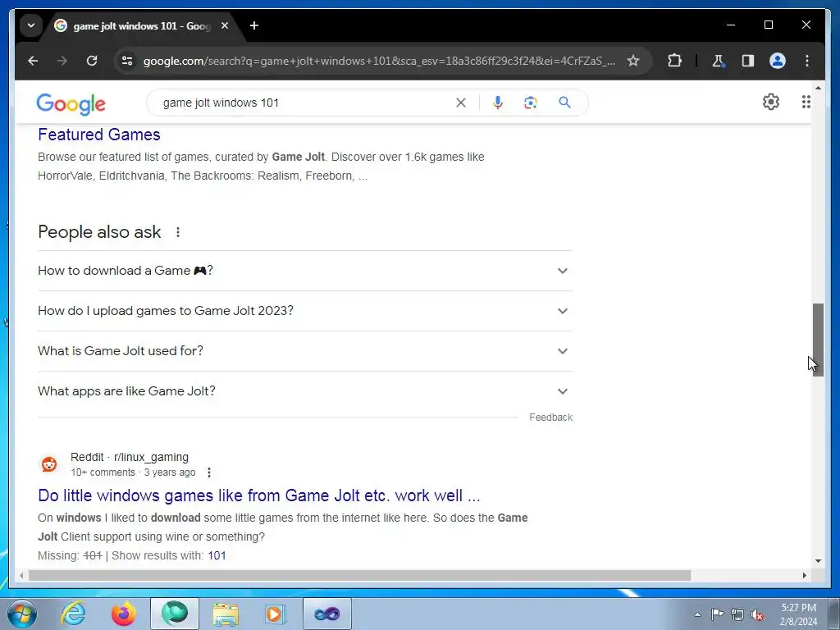Image resolution: width=840 pixels, height=630 pixels.
Task: Search by voice microphone icon
Action: [498, 103]
